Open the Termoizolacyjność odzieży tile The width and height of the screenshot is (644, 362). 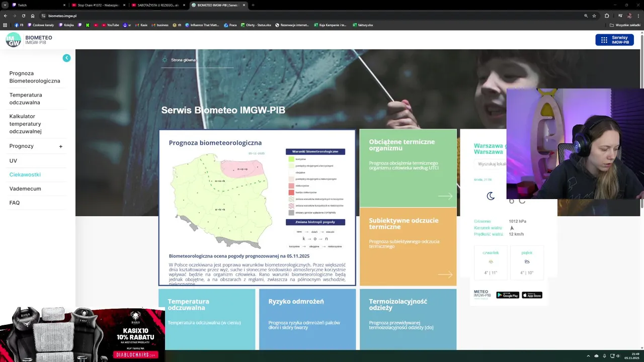point(408,319)
